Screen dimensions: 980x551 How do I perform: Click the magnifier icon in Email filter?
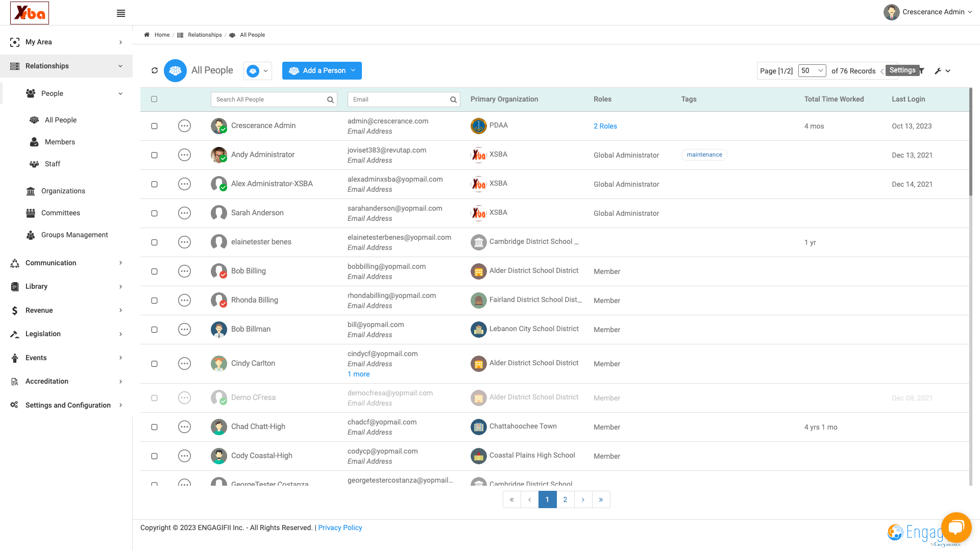(453, 99)
